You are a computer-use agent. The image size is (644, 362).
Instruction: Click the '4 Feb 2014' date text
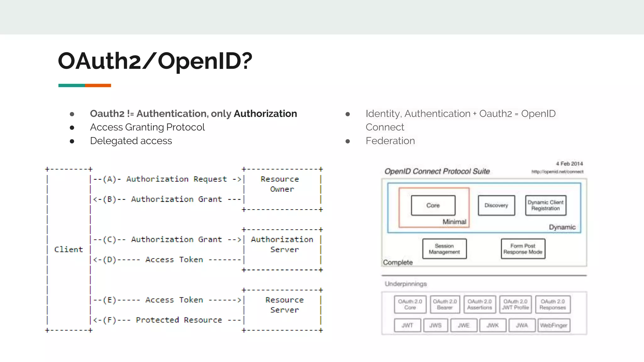click(569, 164)
